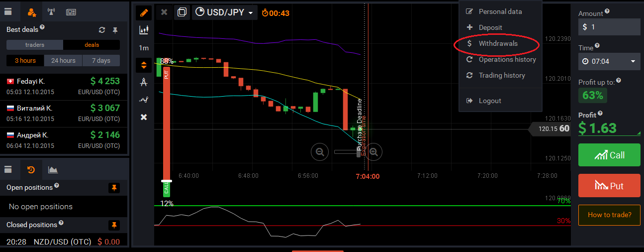The height and width of the screenshot is (252, 644).
Task: Click the How to trade? button
Action: [609, 215]
